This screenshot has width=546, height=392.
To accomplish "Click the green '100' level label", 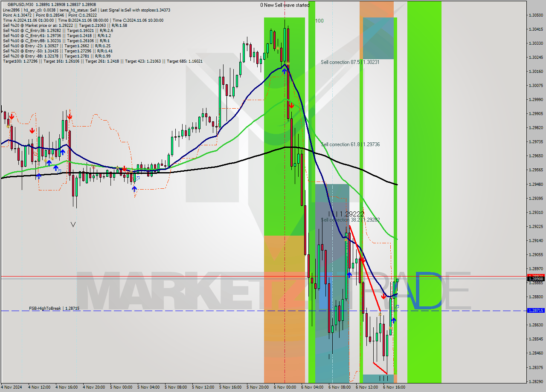I will (319, 20).
